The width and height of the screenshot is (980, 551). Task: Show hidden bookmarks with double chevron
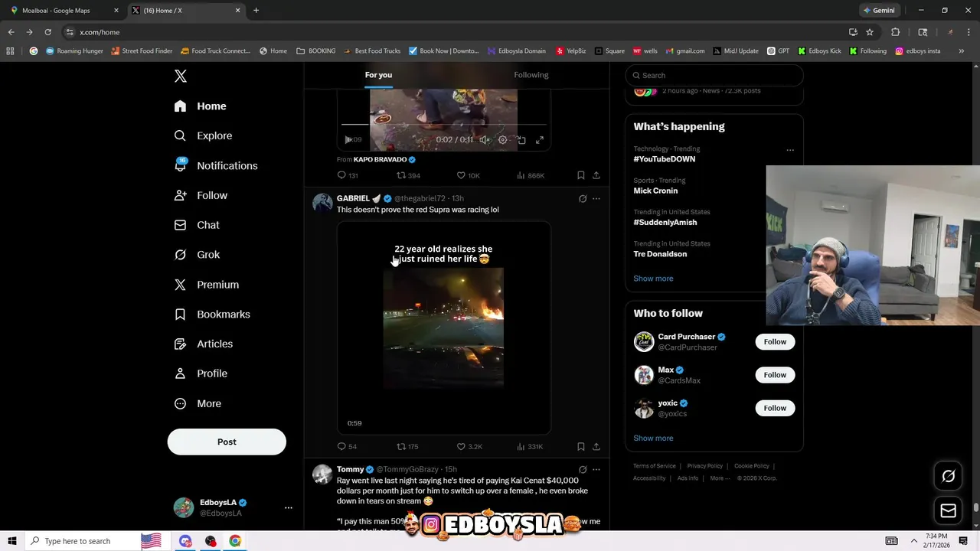[963, 51]
